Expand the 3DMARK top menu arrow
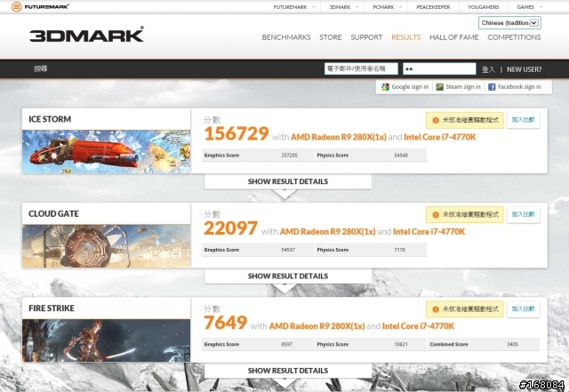569x392 pixels. 357,7
